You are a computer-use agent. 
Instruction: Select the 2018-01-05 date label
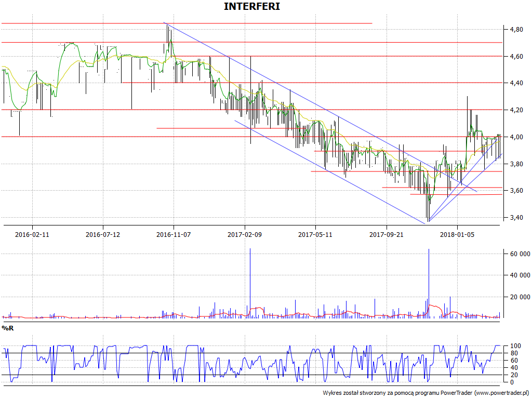[x=457, y=234]
